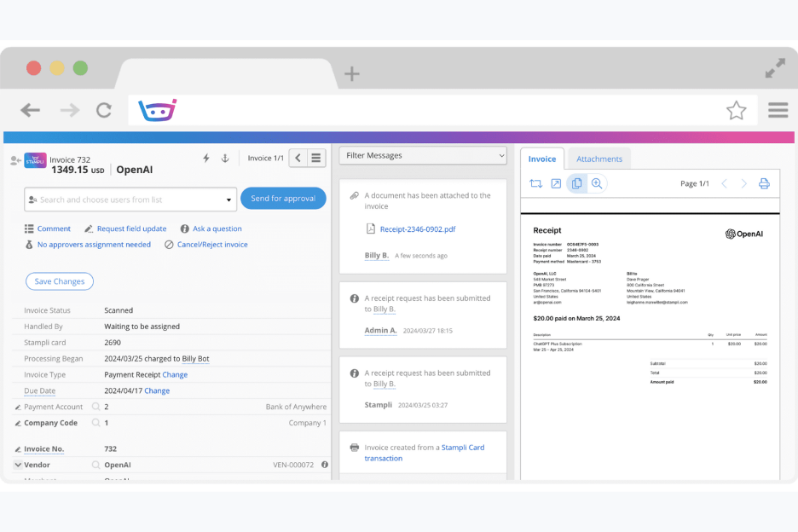Toggle fullscreen with the expand arrows icon

pos(775,68)
